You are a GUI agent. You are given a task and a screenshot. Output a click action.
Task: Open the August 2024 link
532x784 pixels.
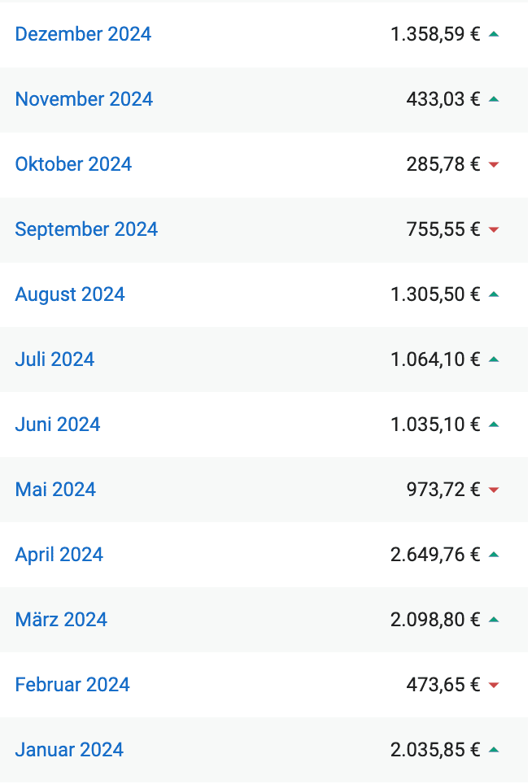click(70, 294)
